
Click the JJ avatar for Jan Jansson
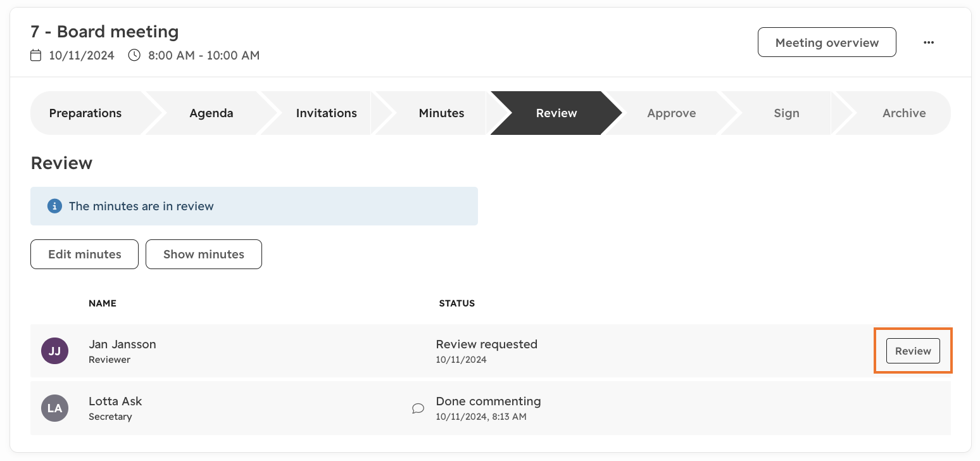pos(54,351)
